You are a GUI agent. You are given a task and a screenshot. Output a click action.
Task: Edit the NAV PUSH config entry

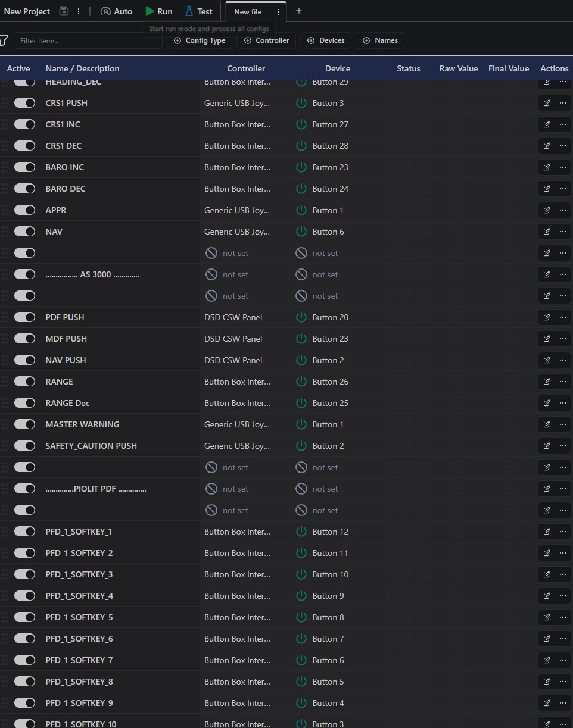coord(547,360)
